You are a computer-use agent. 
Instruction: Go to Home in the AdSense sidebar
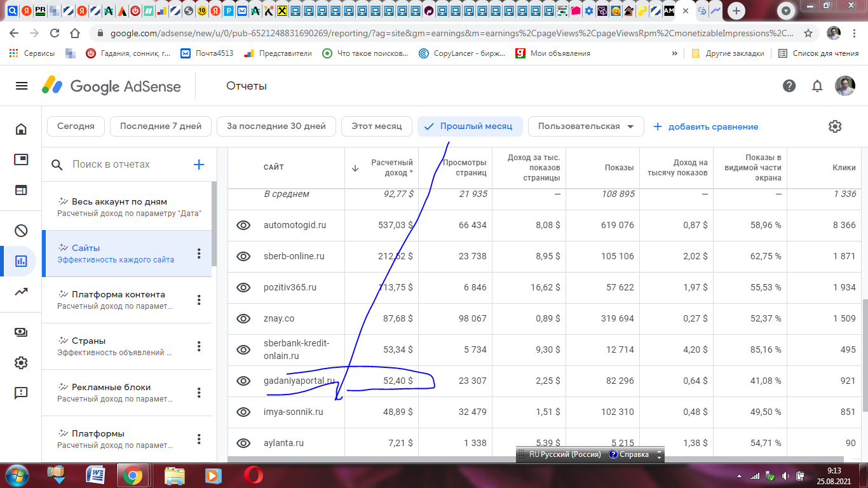coord(22,129)
